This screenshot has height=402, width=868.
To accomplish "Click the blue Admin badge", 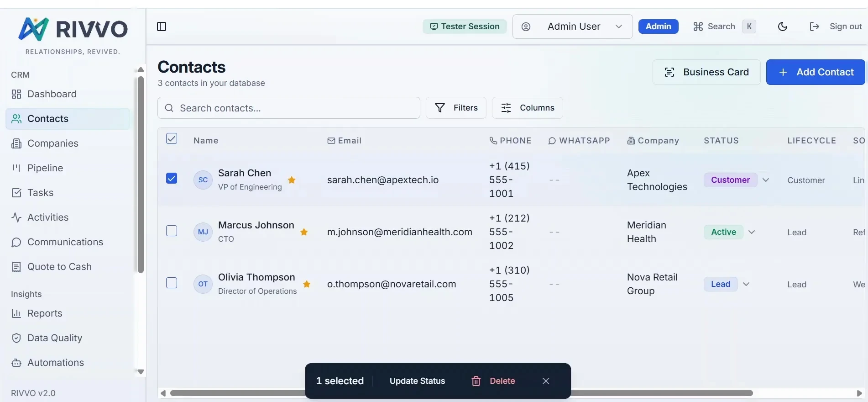I will coord(658,26).
